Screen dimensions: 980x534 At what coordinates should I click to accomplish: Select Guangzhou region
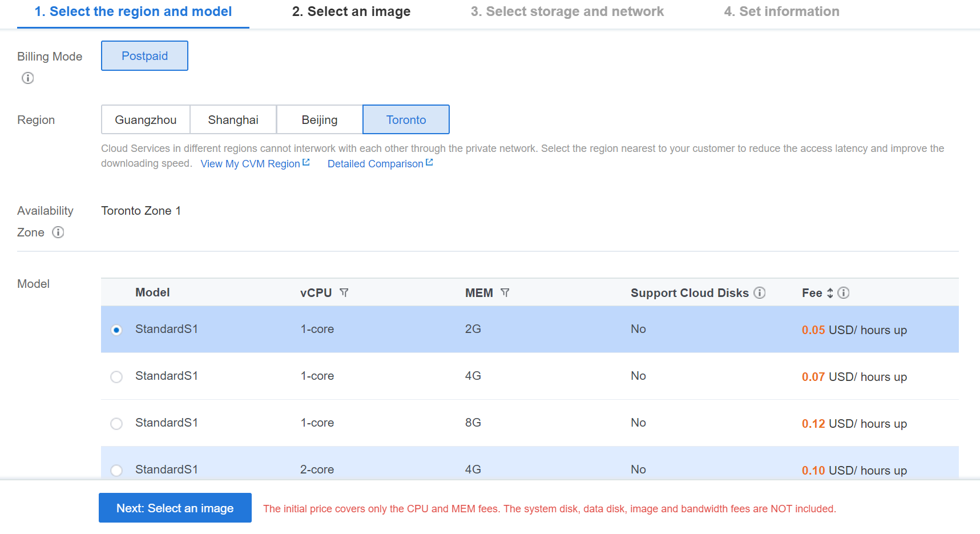click(146, 119)
